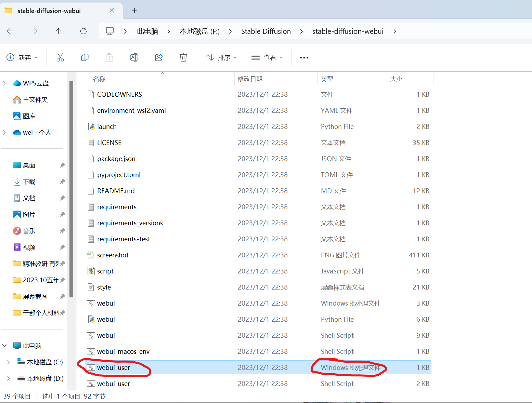This screenshot has height=403, width=532.
Task: Sort by the 类型 column header
Action: coord(327,79)
